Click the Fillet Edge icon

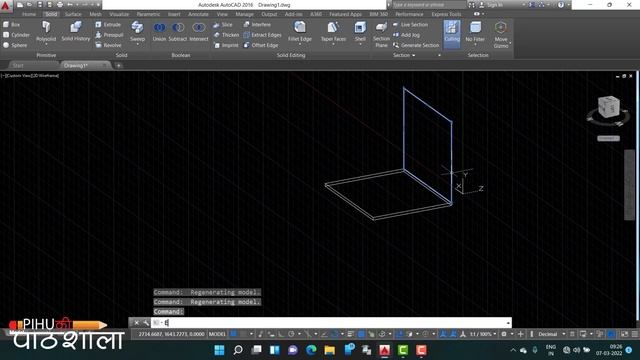(x=300, y=28)
